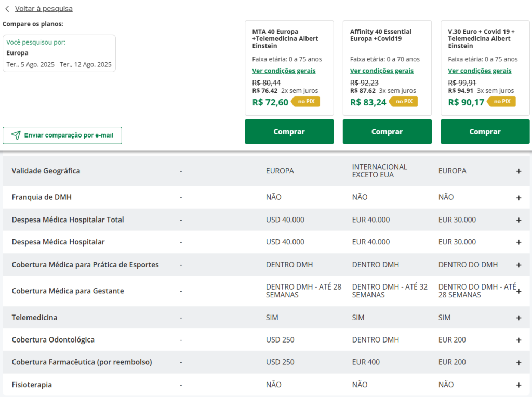Viewport: 532px width, 397px height.
Task: Click DENTRO DO DMH in Prática de Esportes row
Action: [468, 265]
